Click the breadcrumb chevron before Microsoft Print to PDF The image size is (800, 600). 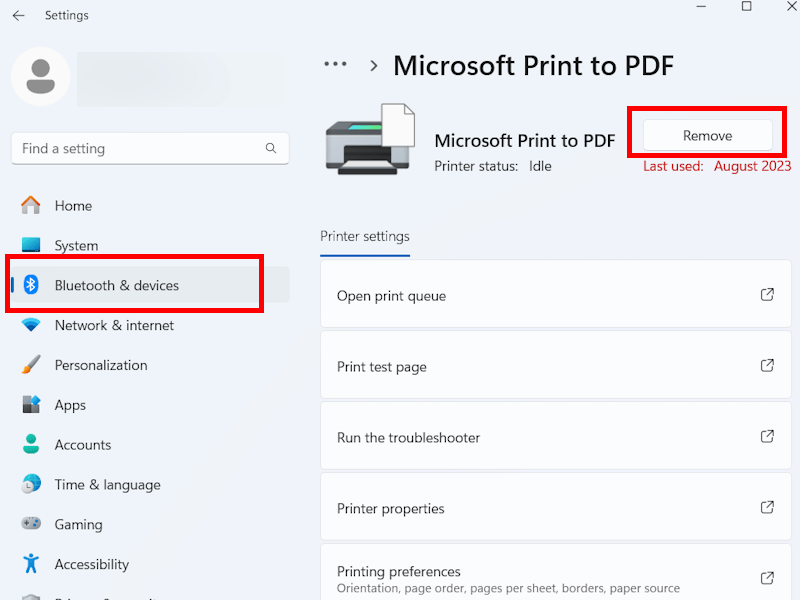372,64
